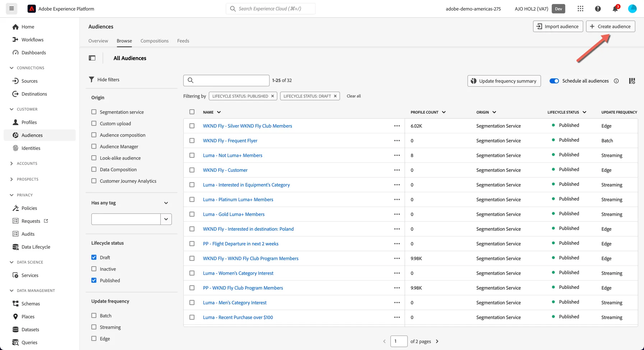
Task: Open the more actions menu for Luma - Gold Luma+ Members
Action: coord(397,214)
